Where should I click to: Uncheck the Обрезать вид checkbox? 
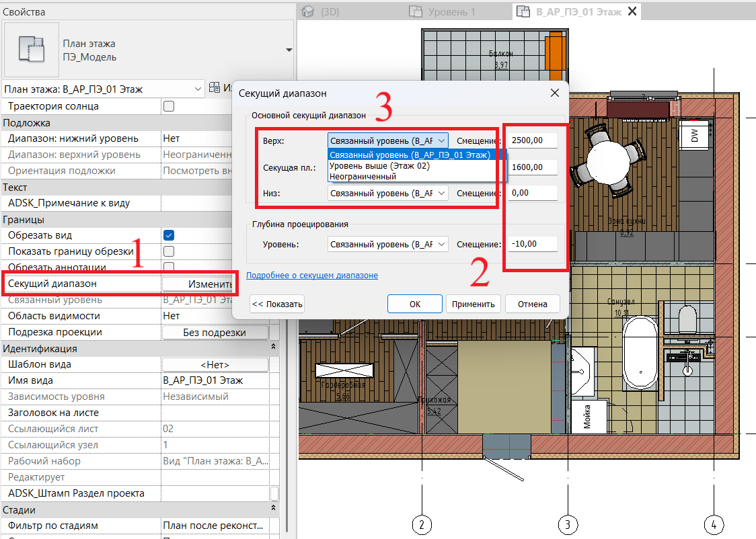(x=169, y=235)
